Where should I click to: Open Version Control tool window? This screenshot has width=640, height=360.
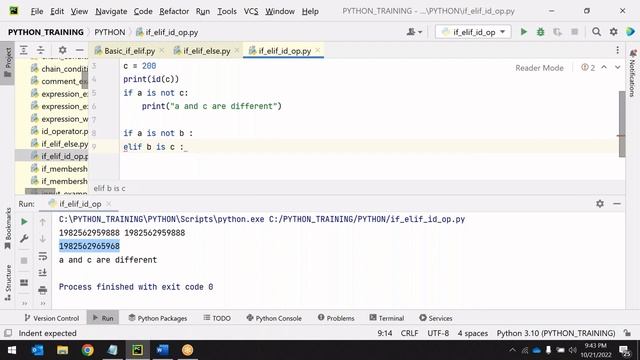pos(51,318)
